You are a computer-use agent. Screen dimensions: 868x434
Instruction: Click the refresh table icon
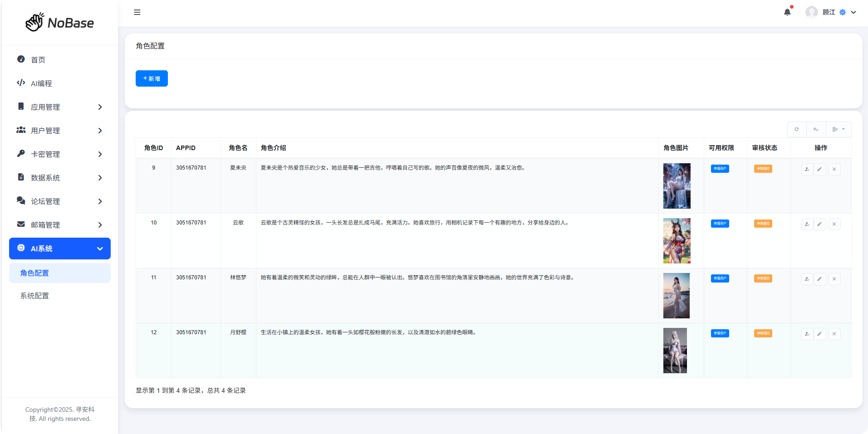[796, 129]
